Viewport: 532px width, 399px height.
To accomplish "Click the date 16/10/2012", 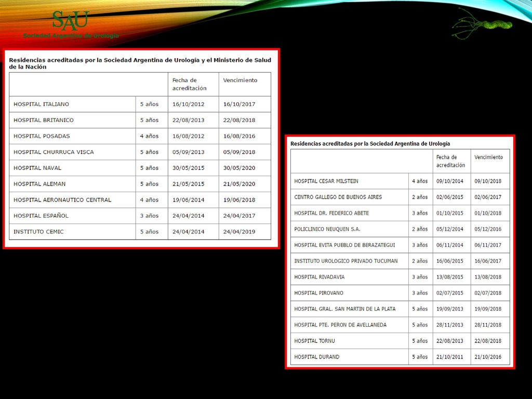I will (188, 104).
